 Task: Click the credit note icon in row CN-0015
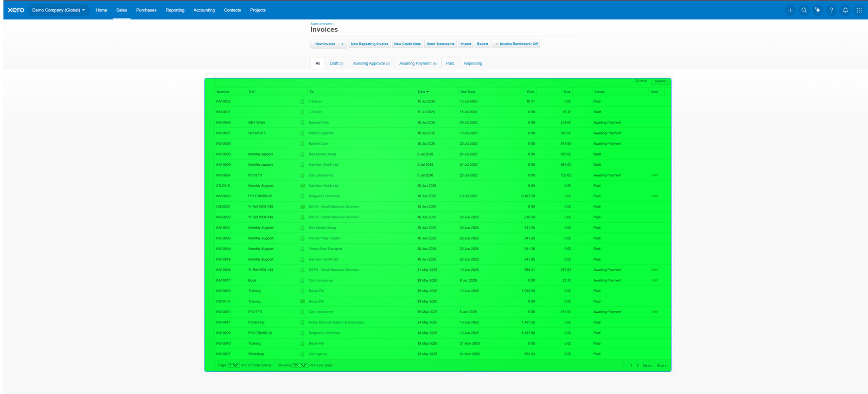tap(302, 185)
